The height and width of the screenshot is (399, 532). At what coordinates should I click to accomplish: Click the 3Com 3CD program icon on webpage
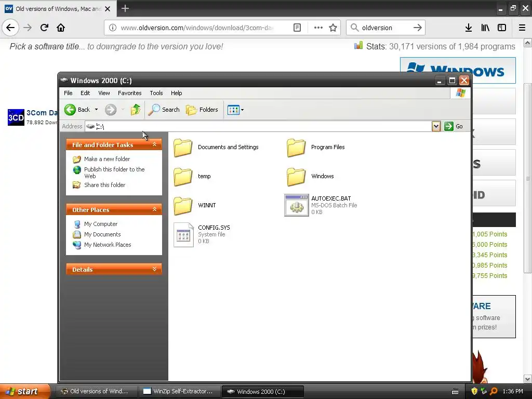(16, 117)
